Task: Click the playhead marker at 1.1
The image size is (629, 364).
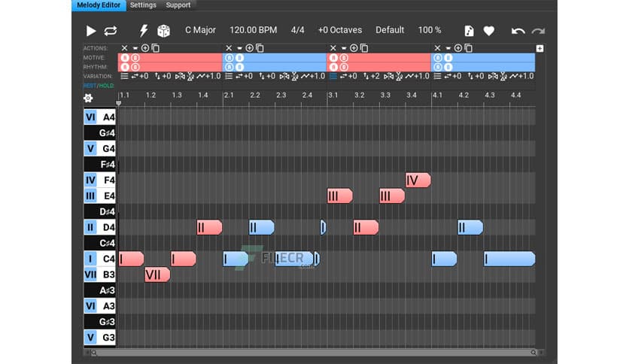Action: 118,103
